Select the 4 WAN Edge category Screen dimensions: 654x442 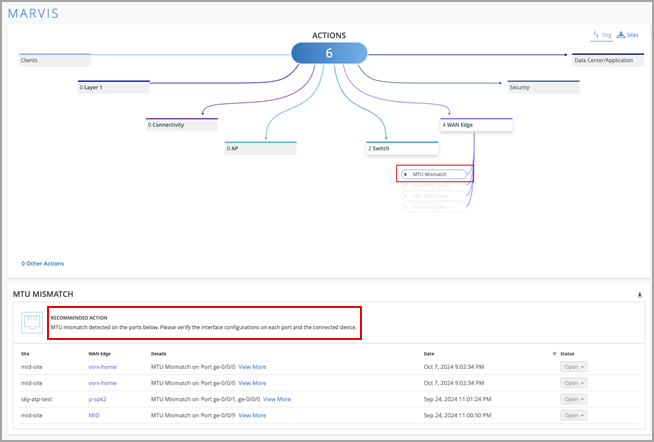[476, 125]
